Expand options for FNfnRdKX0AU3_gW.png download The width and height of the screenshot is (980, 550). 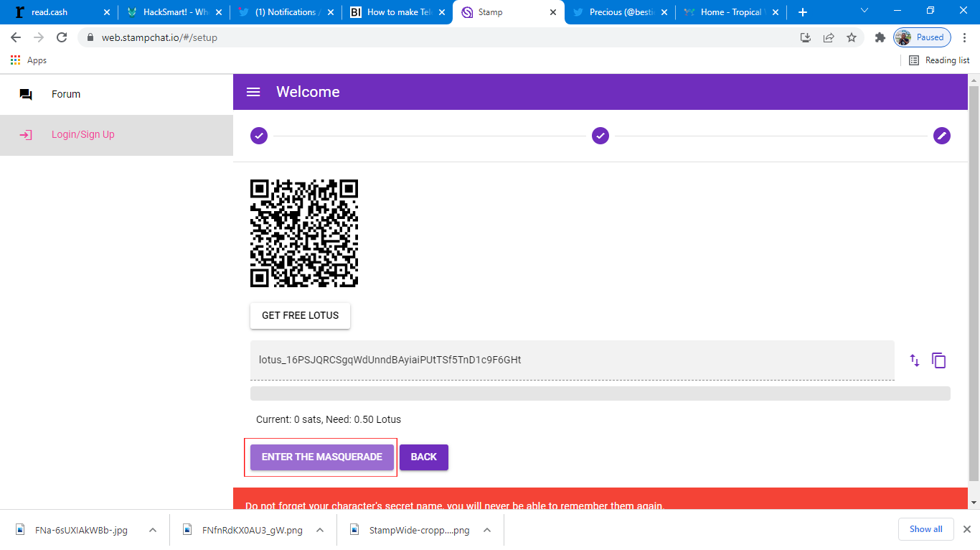click(x=320, y=530)
